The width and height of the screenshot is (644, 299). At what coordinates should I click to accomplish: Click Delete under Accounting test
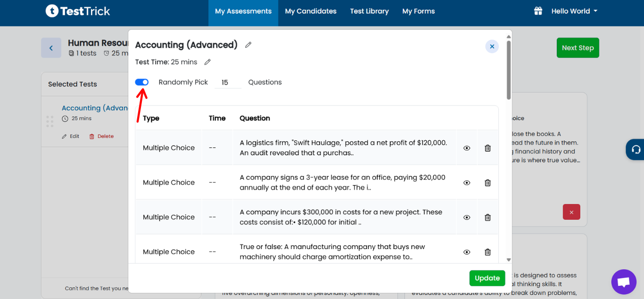click(101, 136)
